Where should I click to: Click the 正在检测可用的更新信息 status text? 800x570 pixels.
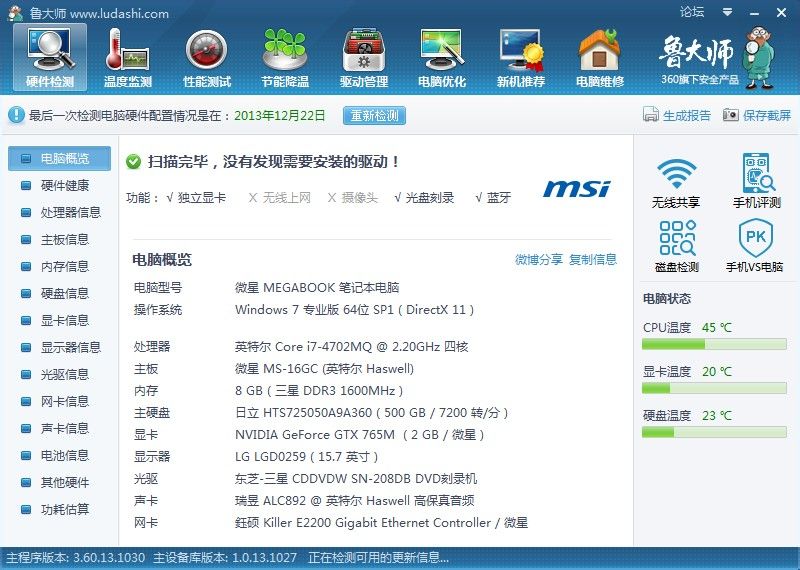tap(379, 558)
